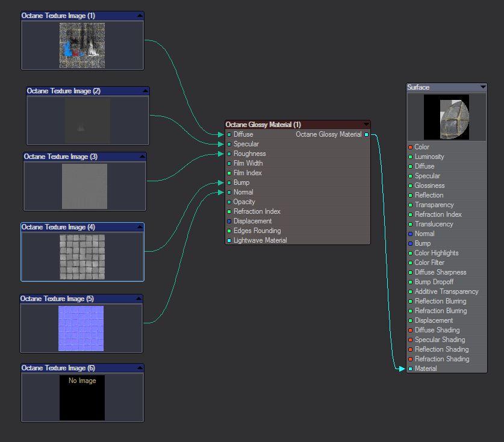Image resolution: width=504 pixels, height=442 pixels.
Task: Click the Displacement socket on Octane Glossy Material
Action: pos(229,221)
